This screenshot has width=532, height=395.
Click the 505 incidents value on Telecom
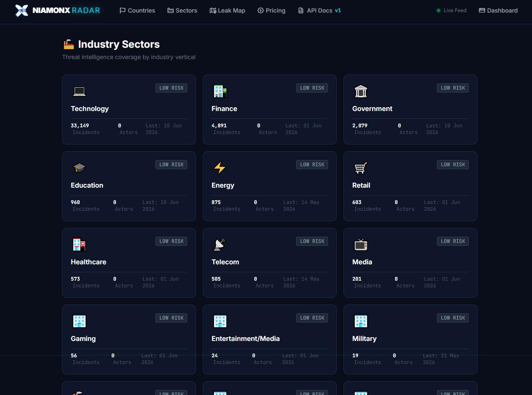pyautogui.click(x=216, y=279)
